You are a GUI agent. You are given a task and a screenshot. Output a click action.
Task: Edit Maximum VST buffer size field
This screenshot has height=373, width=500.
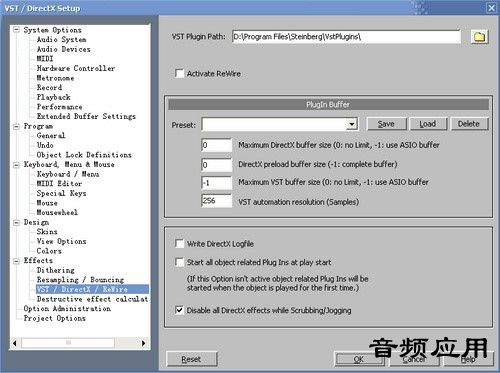(216, 183)
